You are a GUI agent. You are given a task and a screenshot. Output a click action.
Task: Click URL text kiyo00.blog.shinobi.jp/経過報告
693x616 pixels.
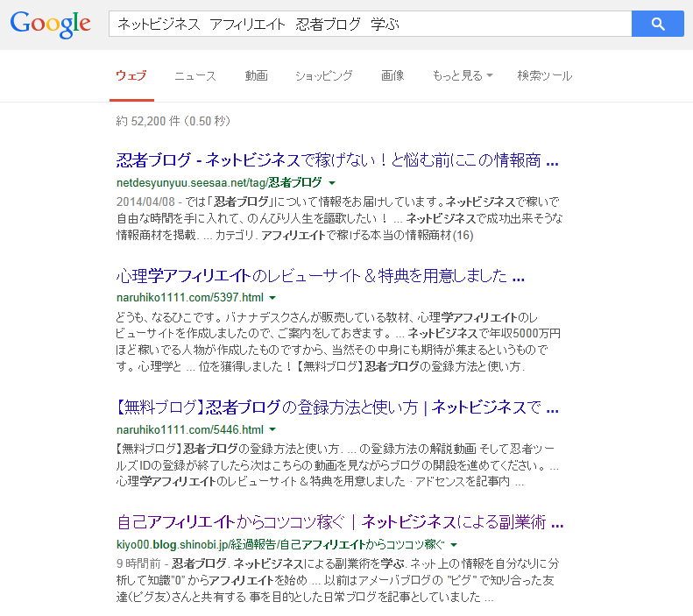point(280,545)
